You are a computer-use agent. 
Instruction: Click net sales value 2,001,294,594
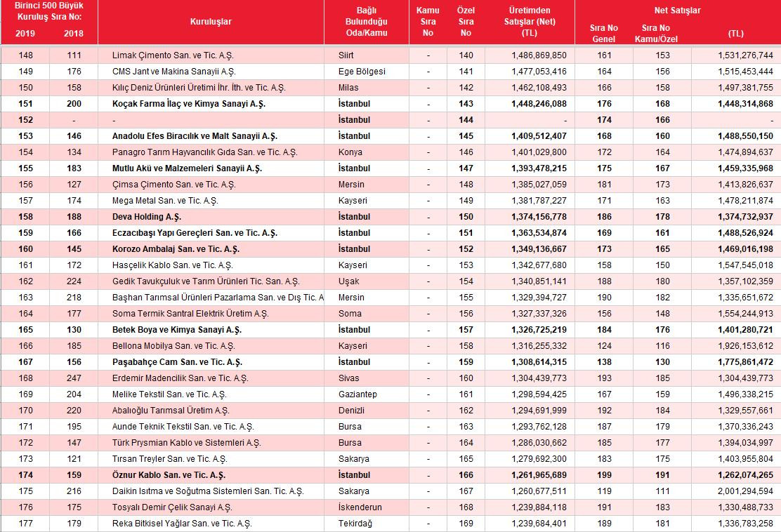tap(745, 491)
